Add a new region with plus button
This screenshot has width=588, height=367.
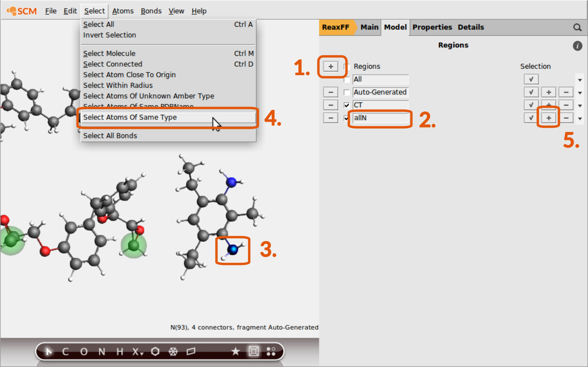click(330, 66)
